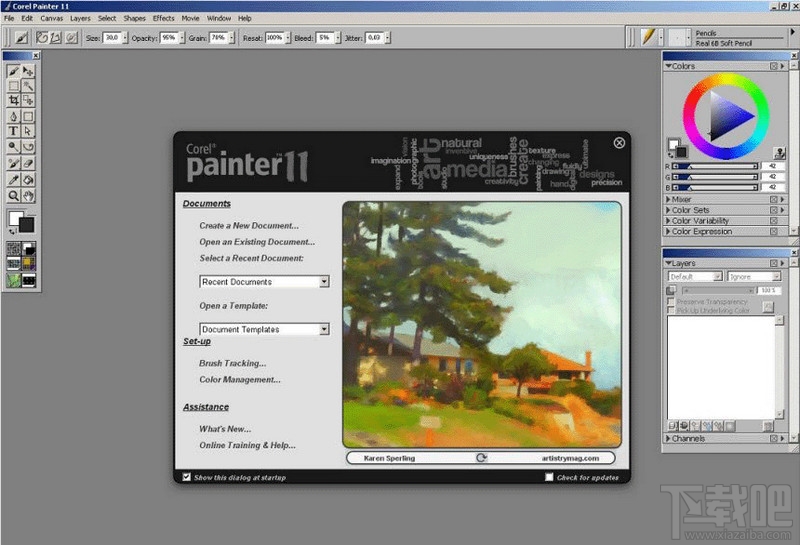The width and height of the screenshot is (800, 545).
Task: Select the Shape Selection arrow tool
Action: click(28, 131)
